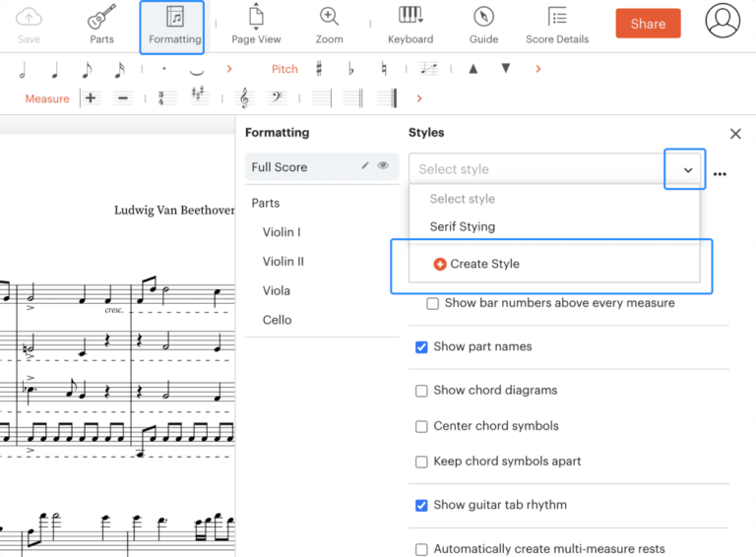Viewport: 756px width, 557px height.
Task: Select the Cello part
Action: point(278,320)
